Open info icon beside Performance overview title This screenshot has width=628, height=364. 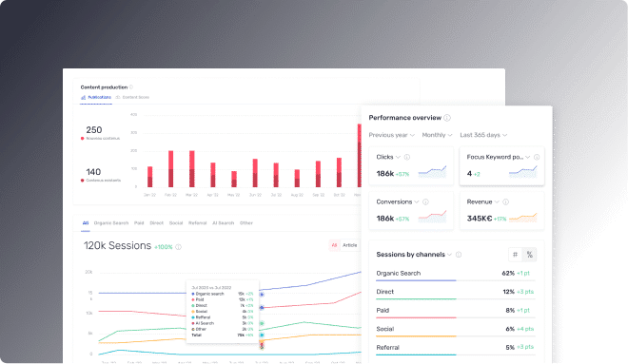tap(447, 118)
